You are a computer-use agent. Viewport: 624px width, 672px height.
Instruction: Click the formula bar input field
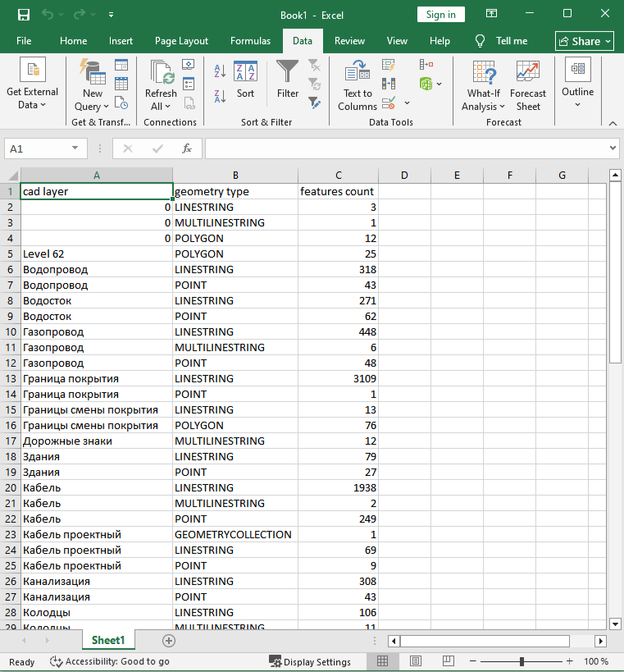pyautogui.click(x=406, y=149)
